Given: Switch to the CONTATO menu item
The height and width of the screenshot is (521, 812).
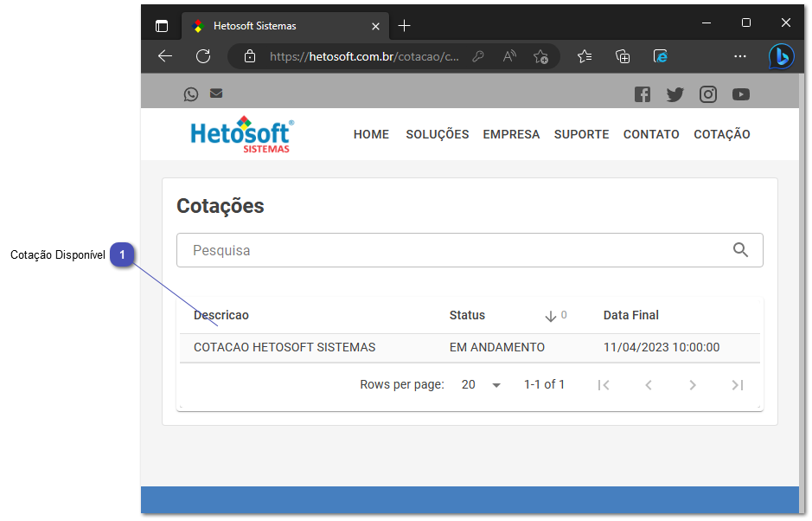Looking at the screenshot, I should 650,134.
